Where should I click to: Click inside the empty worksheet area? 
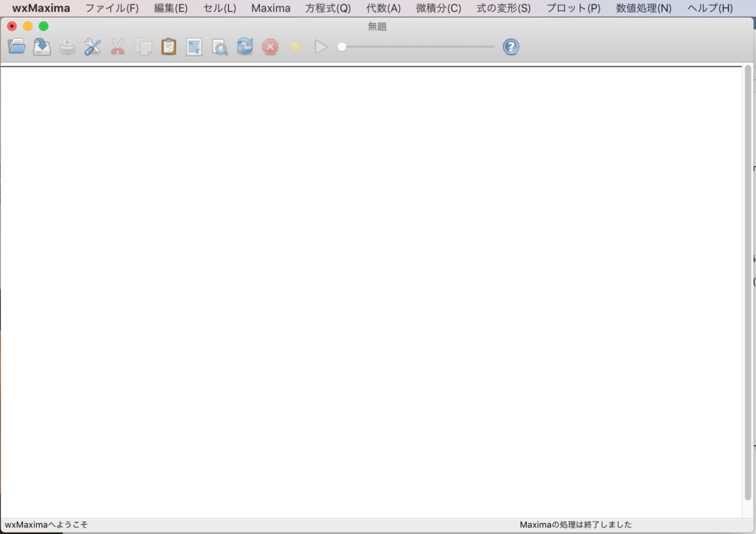(371, 292)
